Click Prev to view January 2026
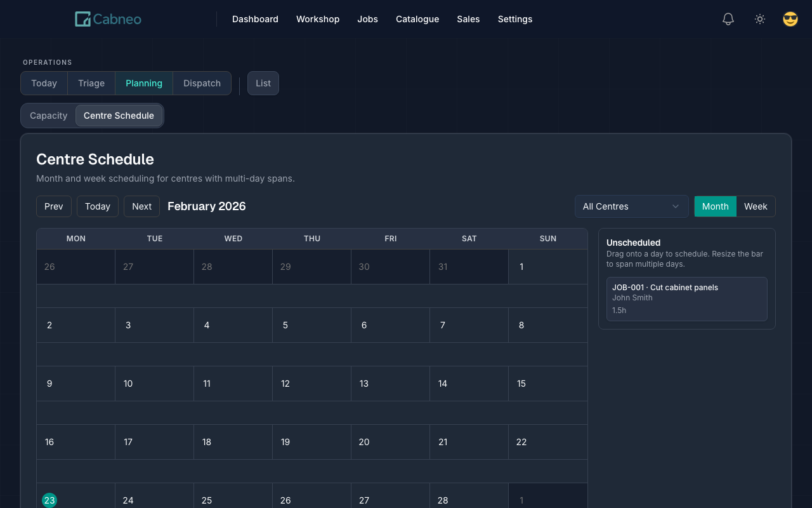Image resolution: width=812 pixels, height=508 pixels. pyautogui.click(x=53, y=206)
